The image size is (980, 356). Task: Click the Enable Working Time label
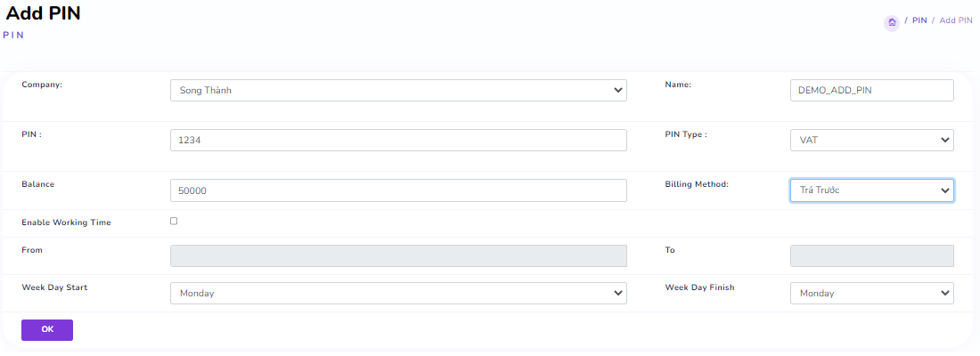point(66,222)
